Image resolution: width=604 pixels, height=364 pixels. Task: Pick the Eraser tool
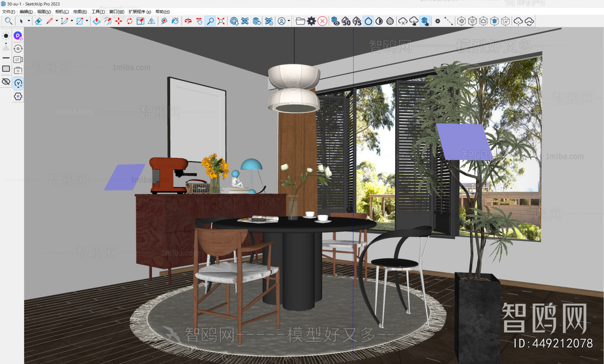pos(39,21)
